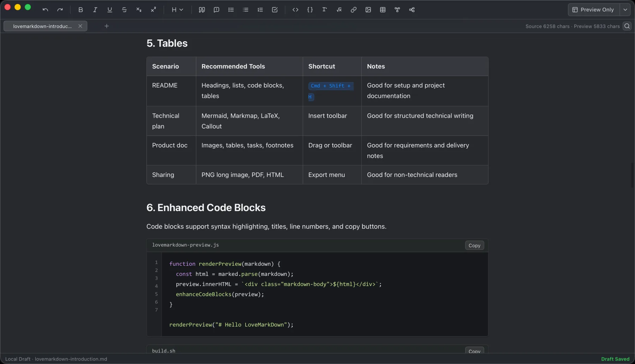Click the '6. Enhanced Code Blocks' heading
This screenshot has height=364, width=635.
(206, 208)
